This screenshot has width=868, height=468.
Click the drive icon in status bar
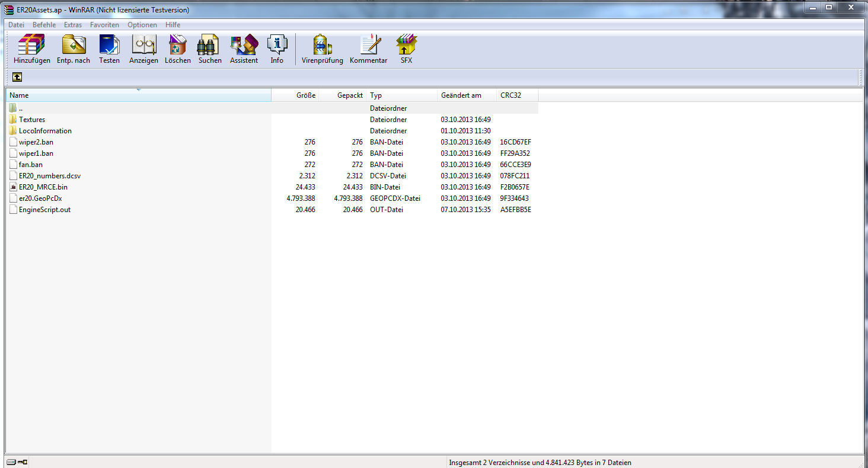click(11, 463)
